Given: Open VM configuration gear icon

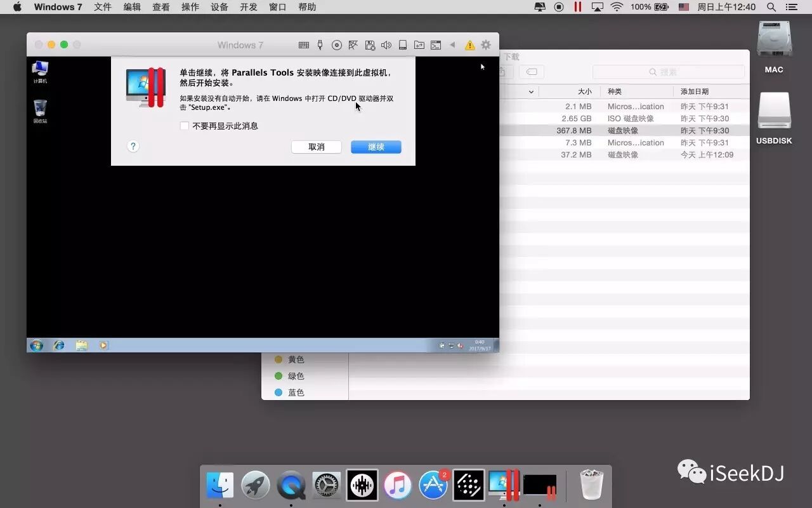Looking at the screenshot, I should tap(486, 45).
